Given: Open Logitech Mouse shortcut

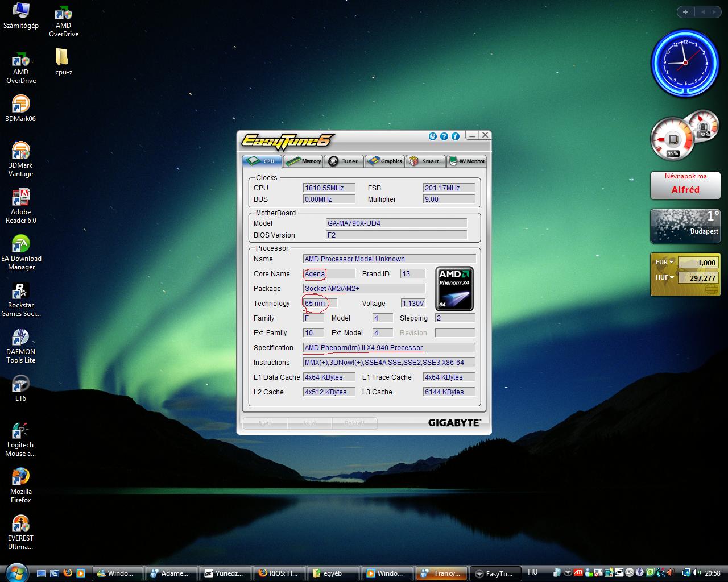Looking at the screenshot, I should point(21,439).
